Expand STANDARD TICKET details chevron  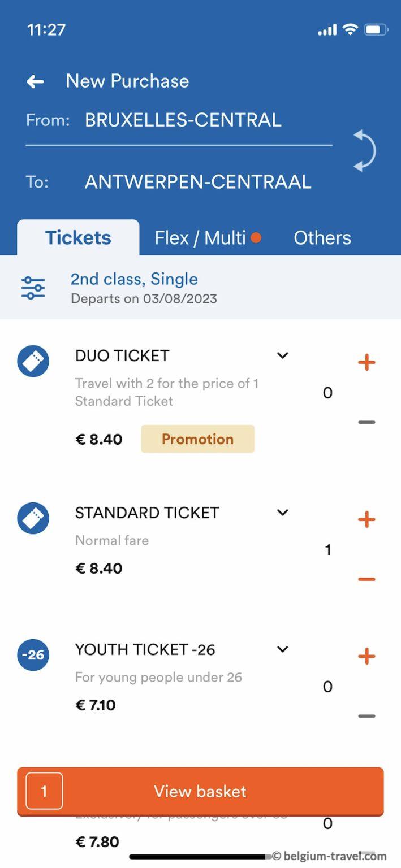(282, 513)
